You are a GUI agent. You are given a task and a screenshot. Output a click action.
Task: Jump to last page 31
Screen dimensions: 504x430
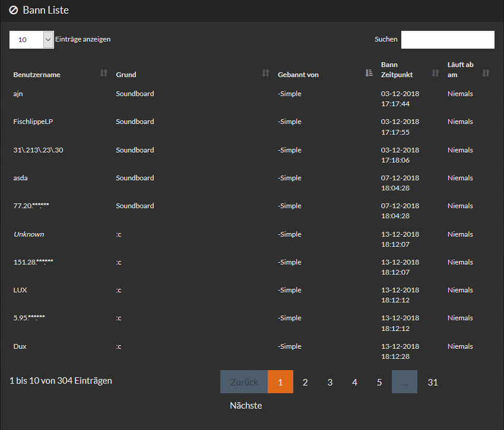(x=433, y=382)
